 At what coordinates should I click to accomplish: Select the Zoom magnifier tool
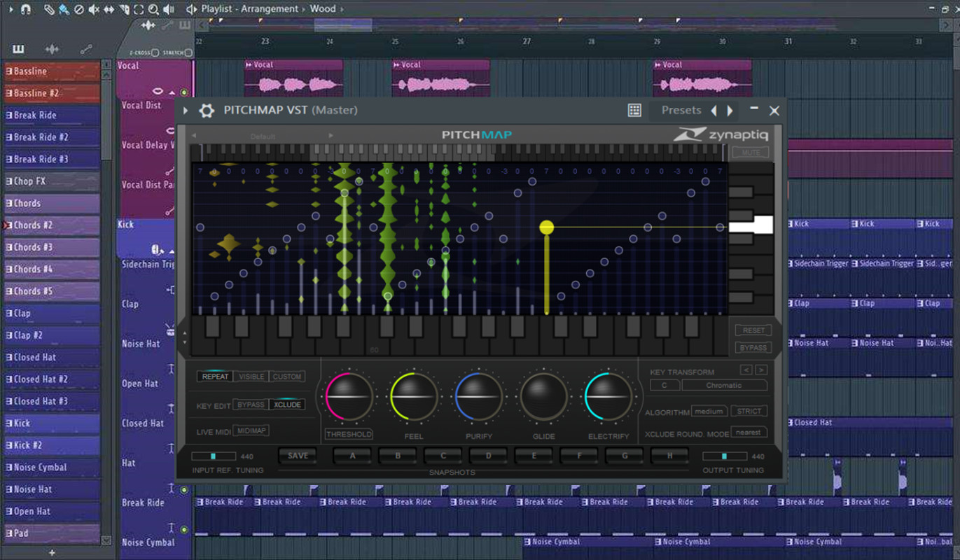(154, 10)
